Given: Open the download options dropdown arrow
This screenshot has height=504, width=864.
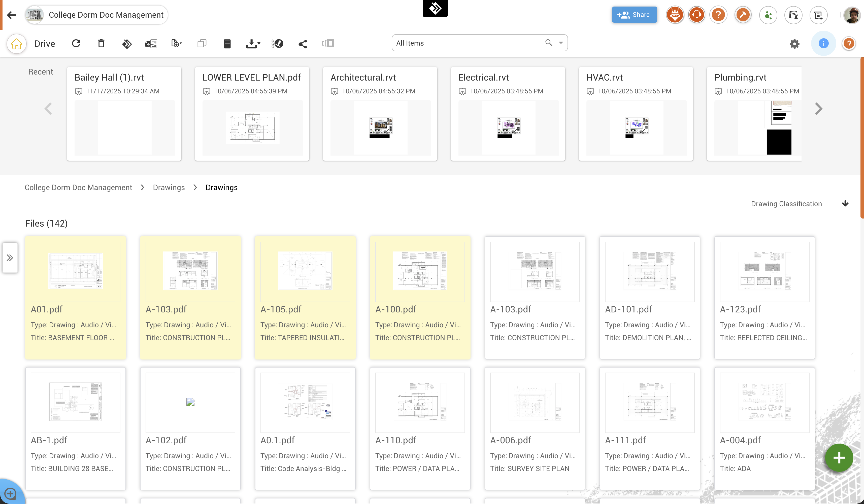Looking at the screenshot, I should 259,44.
